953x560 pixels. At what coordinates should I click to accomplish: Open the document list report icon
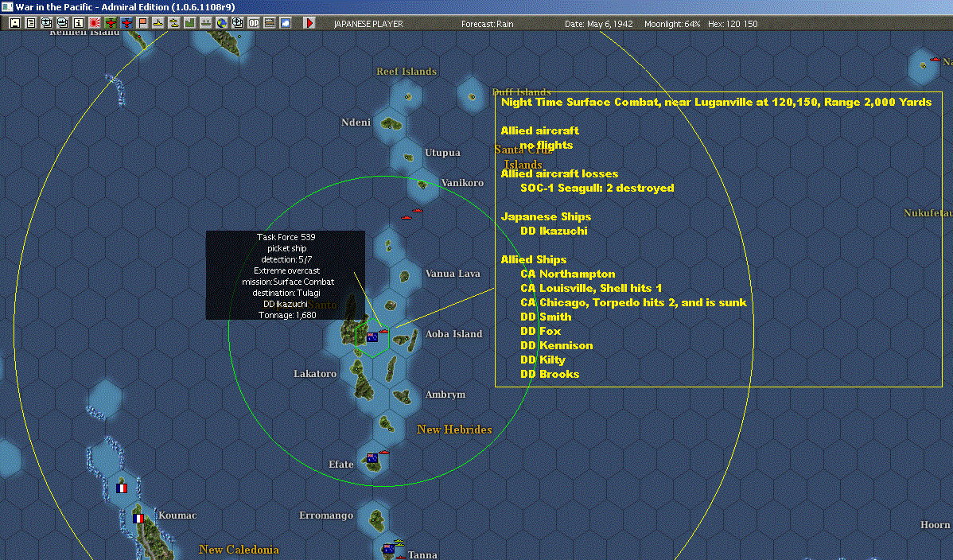tap(30, 23)
